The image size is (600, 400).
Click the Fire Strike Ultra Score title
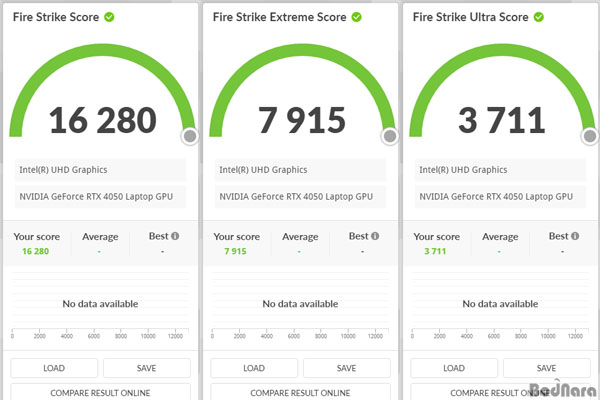[x=471, y=17]
